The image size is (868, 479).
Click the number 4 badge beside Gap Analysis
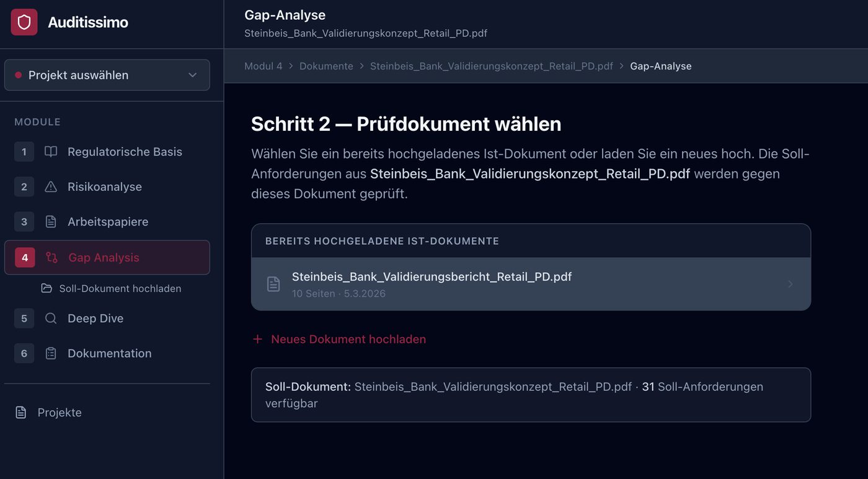[x=24, y=257]
